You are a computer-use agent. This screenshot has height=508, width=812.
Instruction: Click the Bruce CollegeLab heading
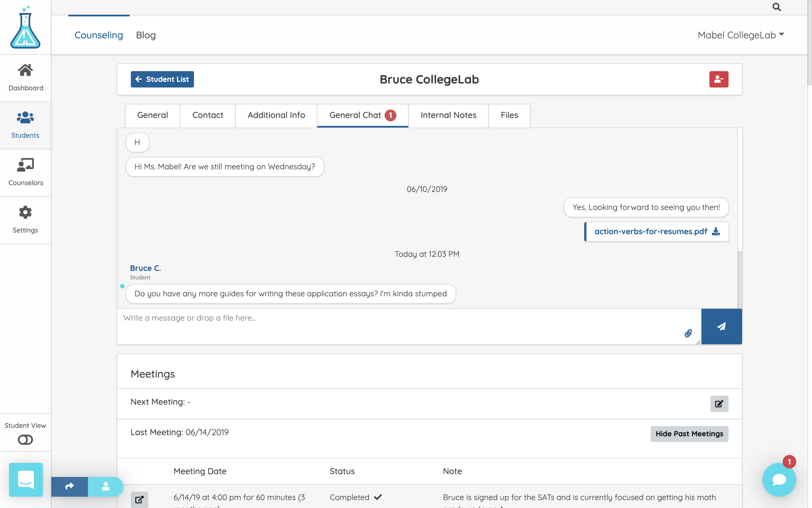[x=429, y=79]
